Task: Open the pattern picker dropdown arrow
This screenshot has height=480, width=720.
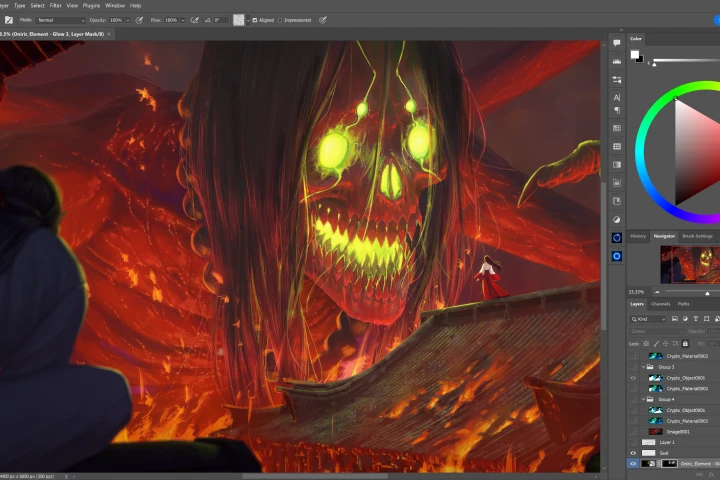Action: coord(248,20)
